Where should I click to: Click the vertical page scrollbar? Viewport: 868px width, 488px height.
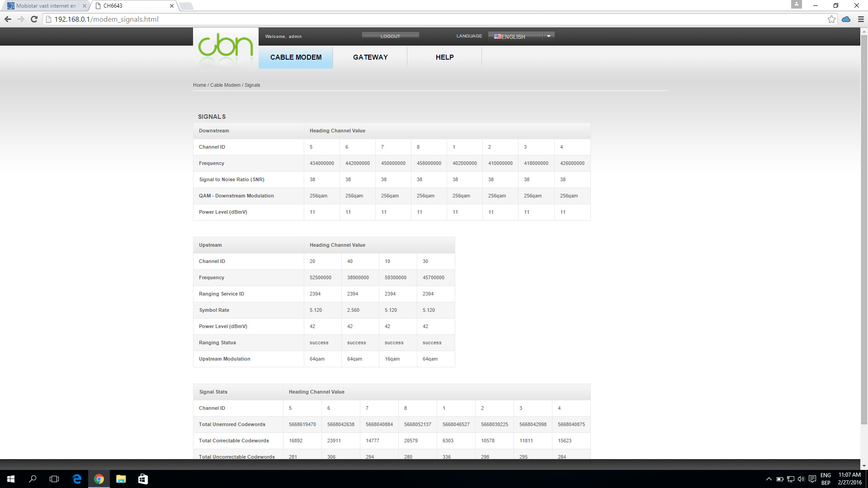pyautogui.click(x=864, y=226)
